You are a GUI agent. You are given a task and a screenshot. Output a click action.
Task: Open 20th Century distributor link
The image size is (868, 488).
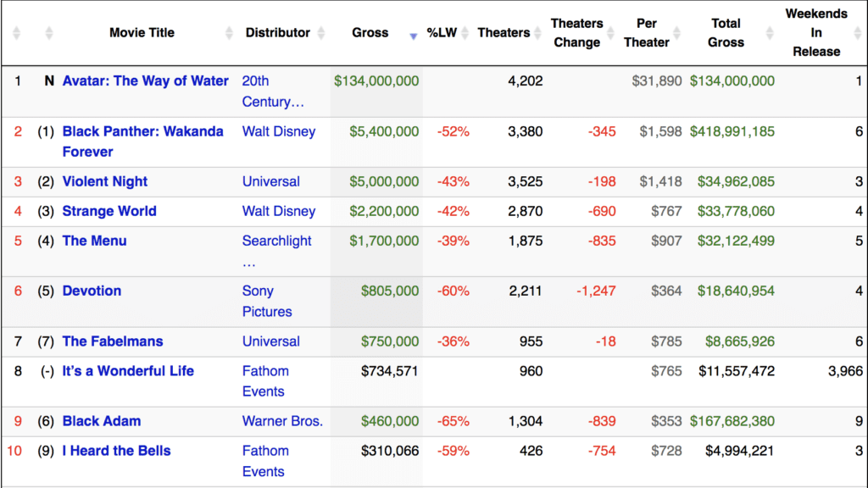[x=273, y=91]
